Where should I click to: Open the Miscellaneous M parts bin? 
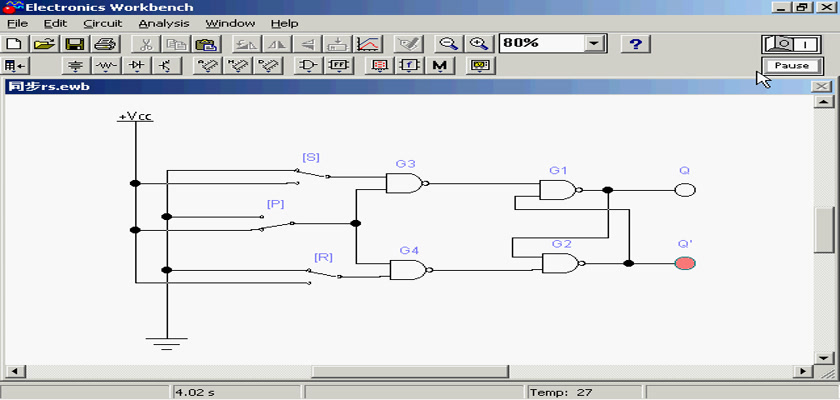pyautogui.click(x=439, y=66)
